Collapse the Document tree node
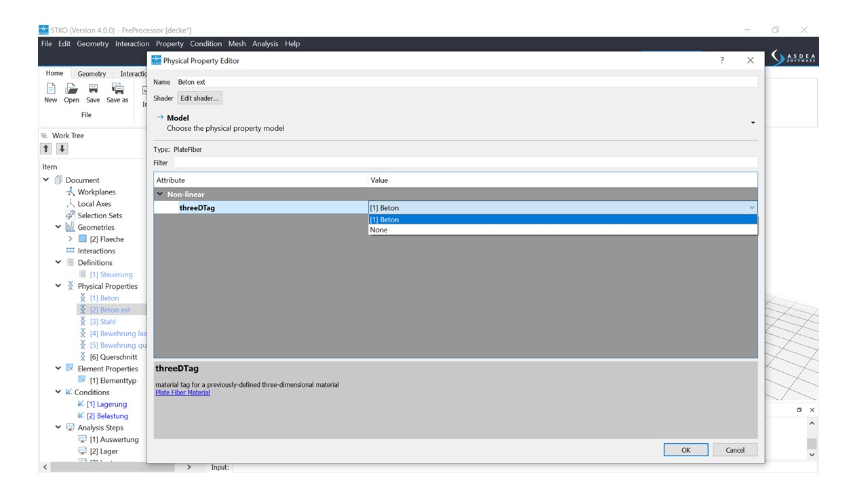The image size is (868, 488). coord(46,180)
